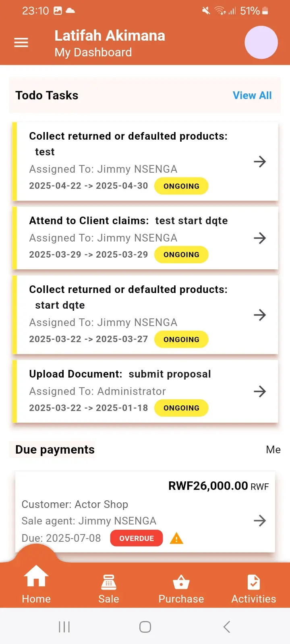Go to the Activities tab
This screenshot has height=644, width=290.
[x=254, y=589]
